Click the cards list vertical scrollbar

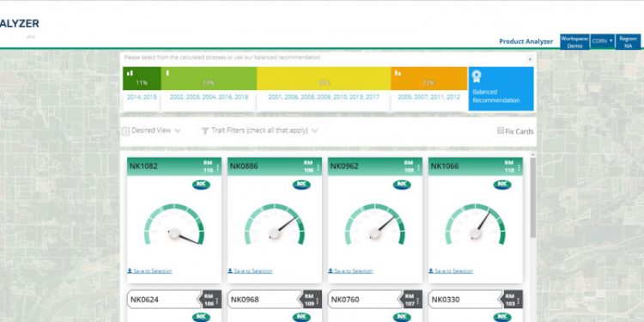tap(532, 197)
